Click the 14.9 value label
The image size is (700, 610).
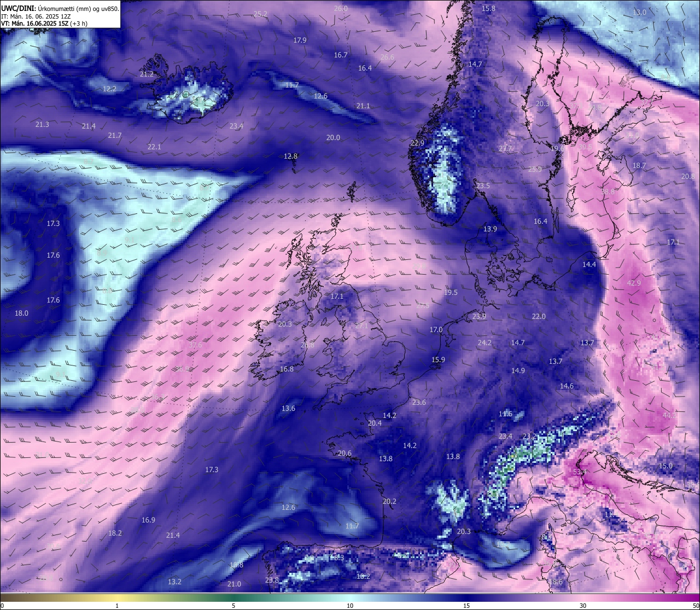518,370
